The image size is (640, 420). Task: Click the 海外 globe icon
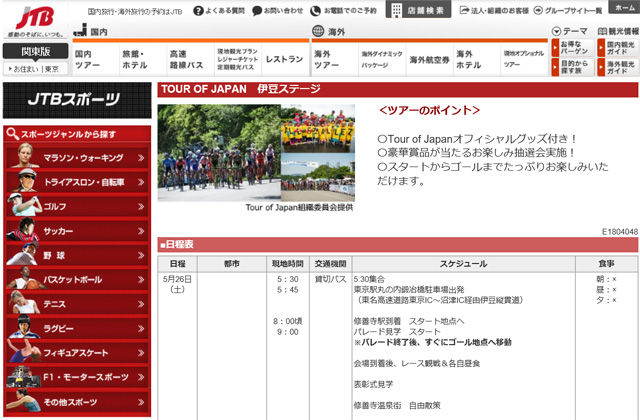(318, 31)
